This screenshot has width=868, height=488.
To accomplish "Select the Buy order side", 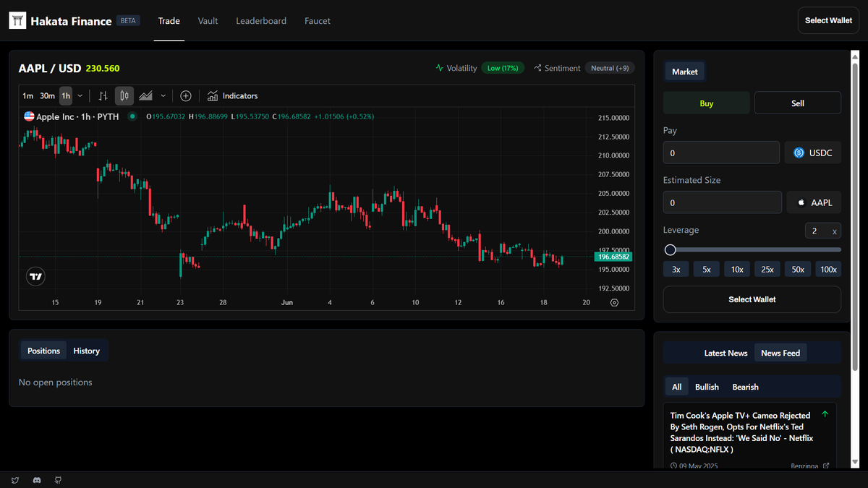I will (706, 103).
